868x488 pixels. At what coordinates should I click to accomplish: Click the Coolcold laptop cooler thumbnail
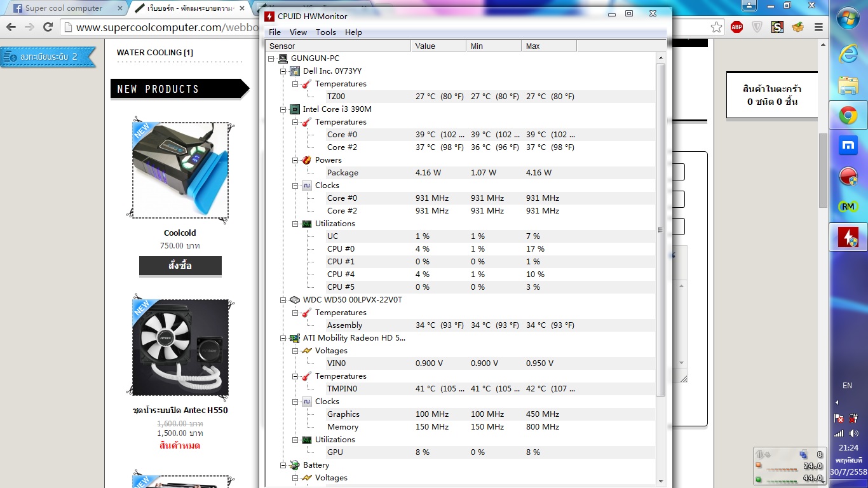point(180,170)
